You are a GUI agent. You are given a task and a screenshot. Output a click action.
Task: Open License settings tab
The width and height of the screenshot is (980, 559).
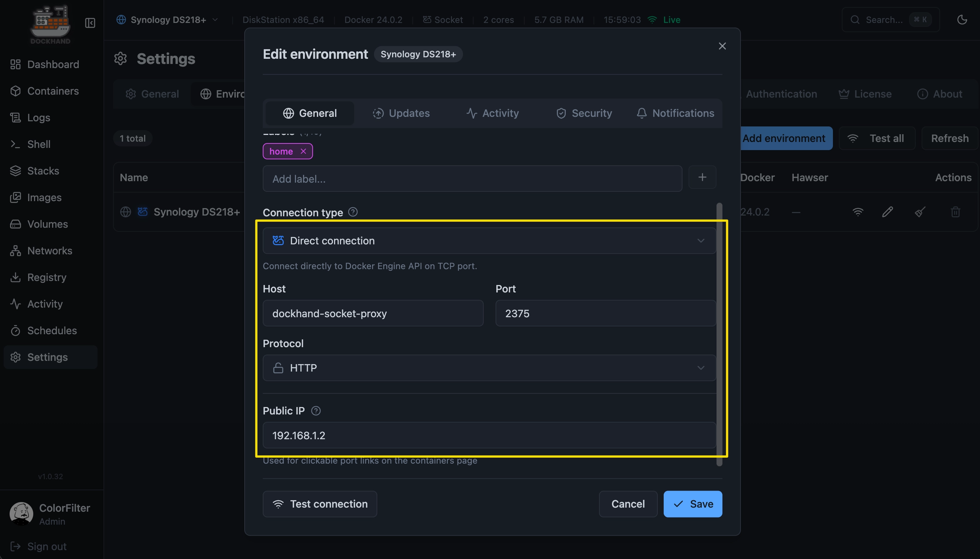(865, 94)
